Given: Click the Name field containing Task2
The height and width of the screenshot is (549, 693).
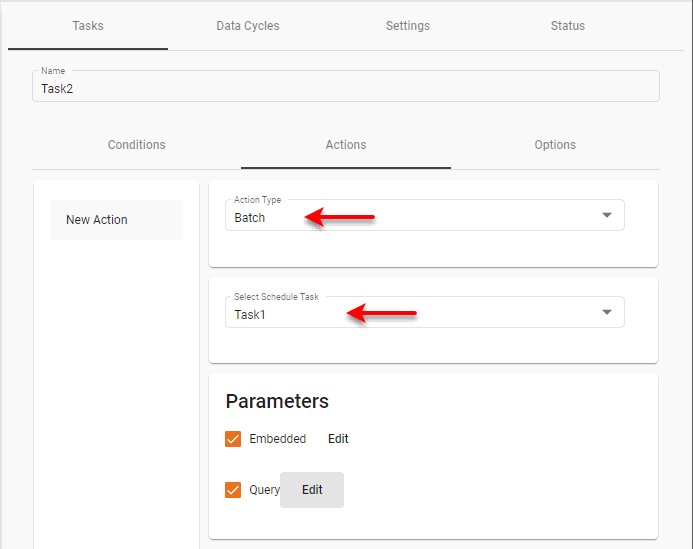Looking at the screenshot, I should point(346,88).
